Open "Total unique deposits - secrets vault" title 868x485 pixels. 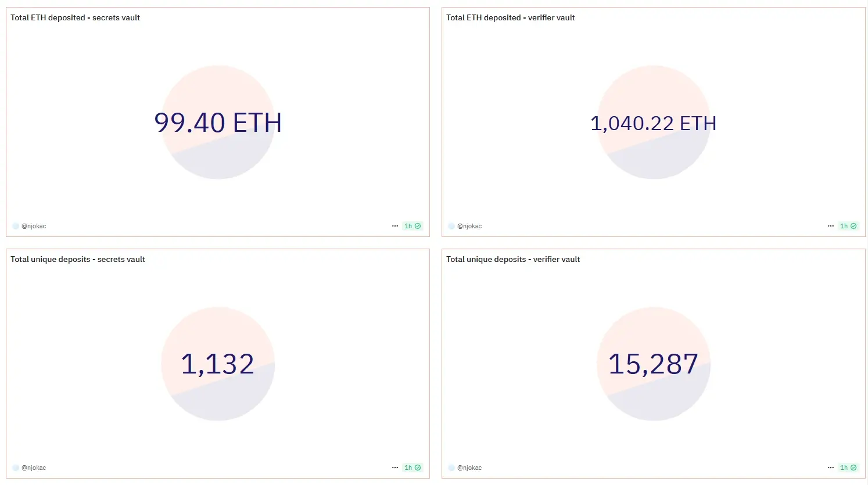(78, 259)
